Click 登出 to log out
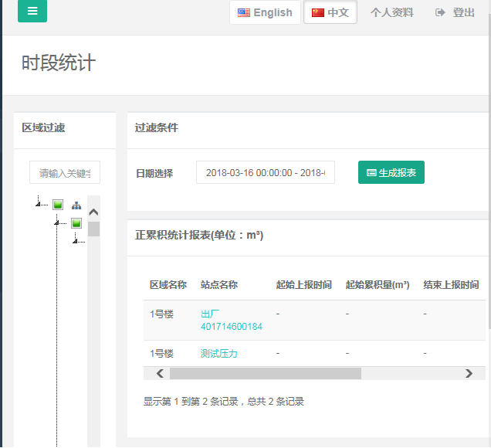Viewport: 491px width, 448px height. tap(455, 12)
